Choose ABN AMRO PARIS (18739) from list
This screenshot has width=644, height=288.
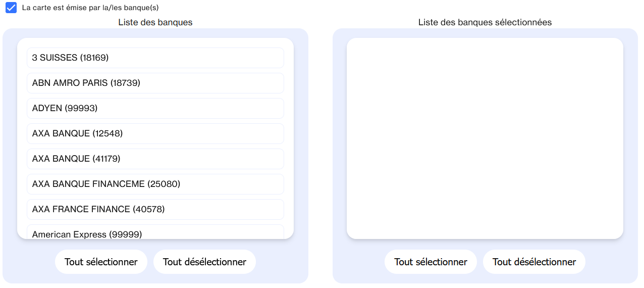tap(155, 83)
